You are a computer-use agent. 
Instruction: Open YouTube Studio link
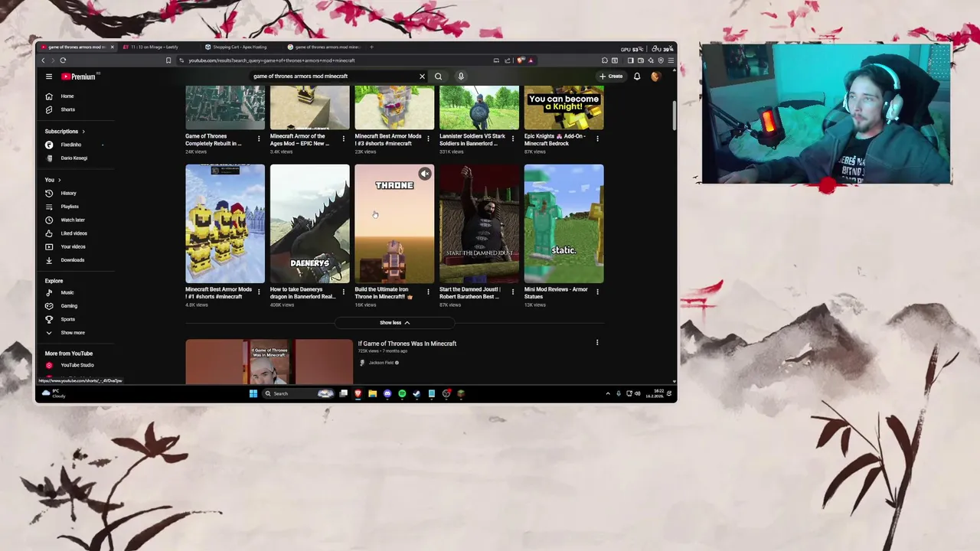click(x=77, y=365)
